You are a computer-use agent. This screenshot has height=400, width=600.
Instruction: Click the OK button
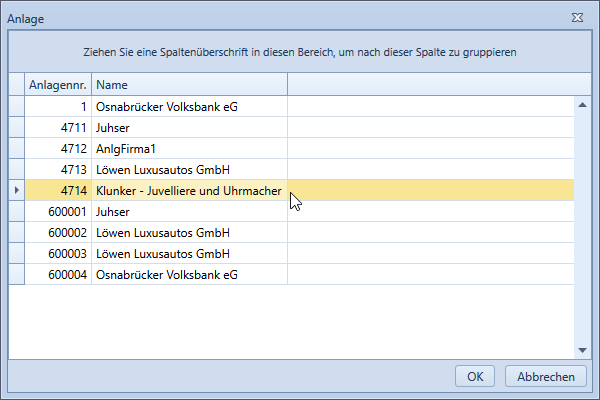point(475,376)
